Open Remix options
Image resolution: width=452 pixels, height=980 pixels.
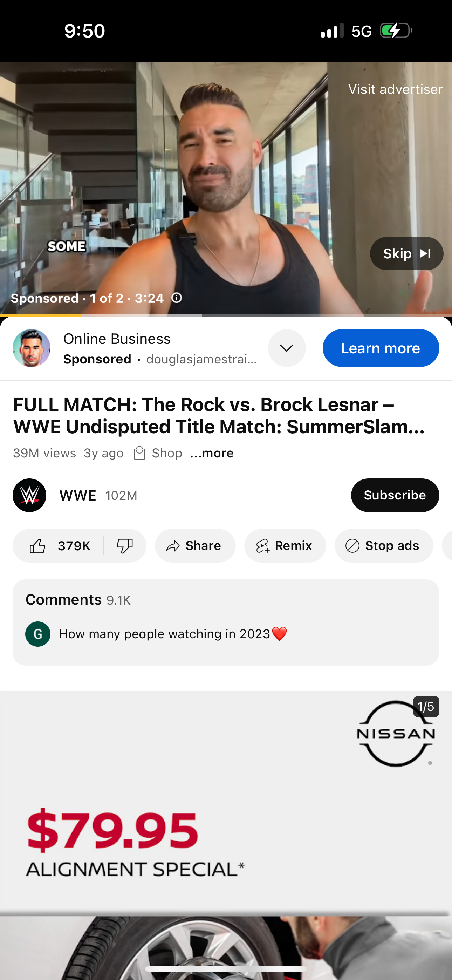(x=285, y=546)
